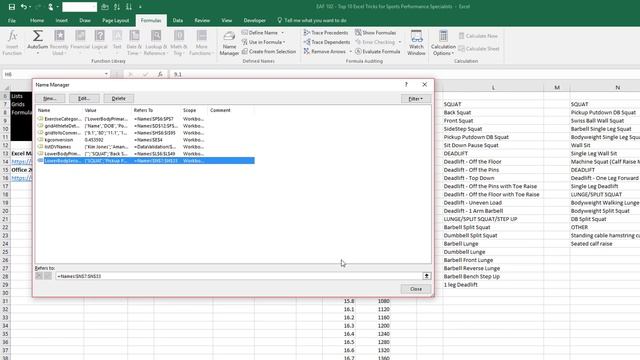Click Evaluate Formula
The width and height of the screenshot is (640, 360).
(377, 51)
